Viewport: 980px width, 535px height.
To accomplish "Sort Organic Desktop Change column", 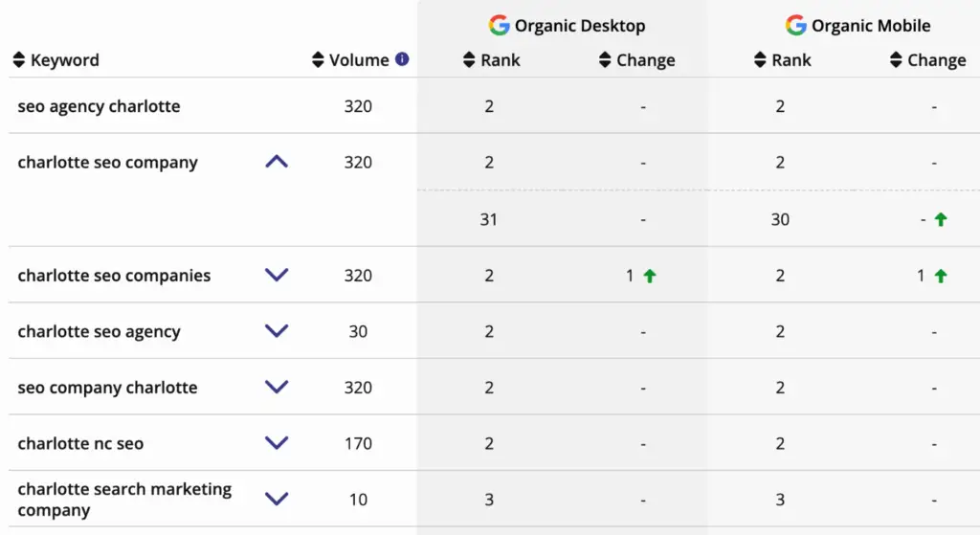I will point(605,60).
